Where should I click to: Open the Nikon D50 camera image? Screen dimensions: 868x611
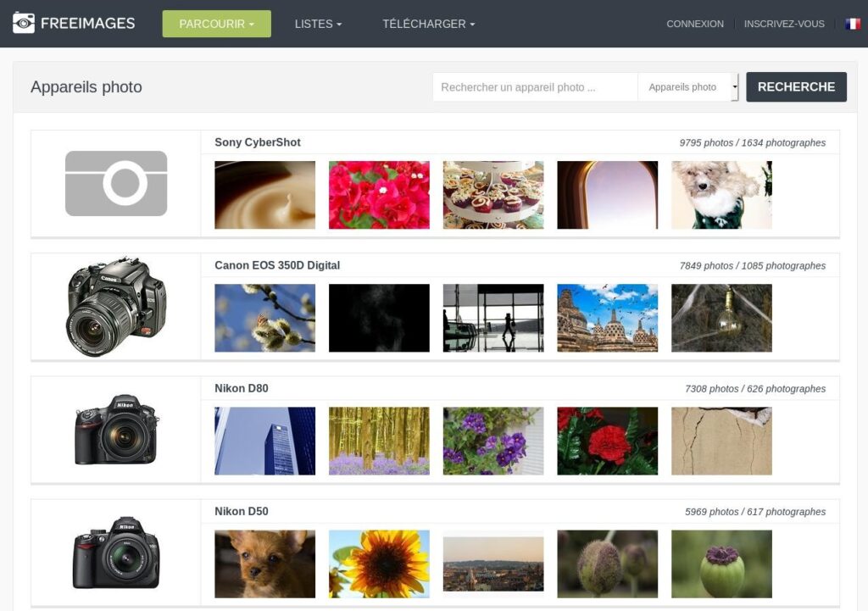point(116,553)
